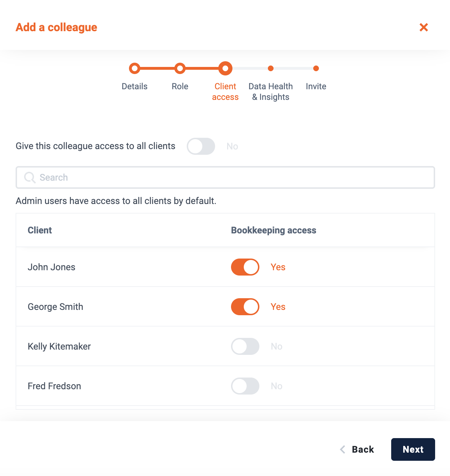Image resolution: width=450 pixels, height=476 pixels.
Task: Open the Data Health & Insights step label
Action: [x=271, y=92]
